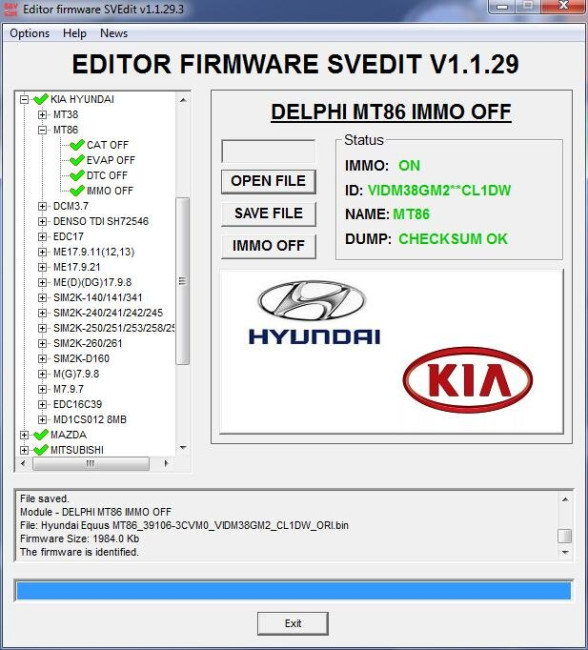Viewport: 588px width, 650px height.
Task: Expand the MITSUBISHI tree node
Action: click(x=24, y=450)
